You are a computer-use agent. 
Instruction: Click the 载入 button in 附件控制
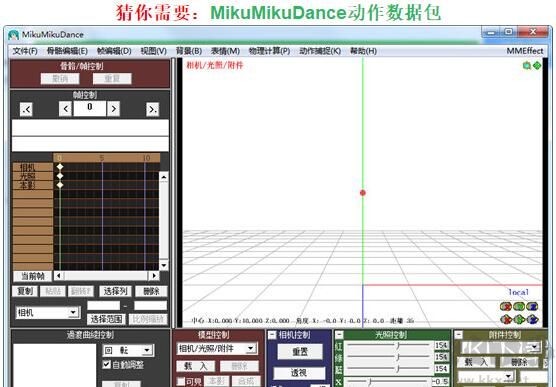[477, 363]
